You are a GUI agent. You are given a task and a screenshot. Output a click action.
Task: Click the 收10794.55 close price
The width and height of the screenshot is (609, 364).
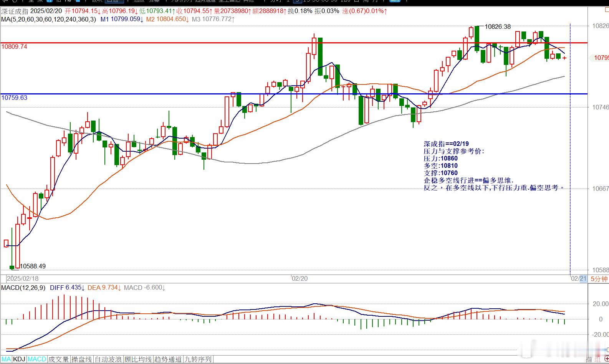tap(195, 11)
